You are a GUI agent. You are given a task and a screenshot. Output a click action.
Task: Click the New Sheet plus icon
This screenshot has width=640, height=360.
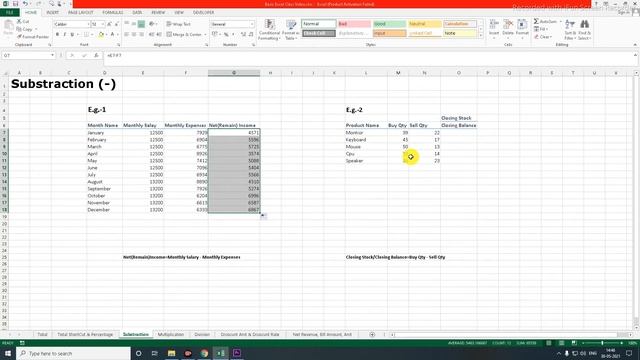pyautogui.click(x=372, y=334)
